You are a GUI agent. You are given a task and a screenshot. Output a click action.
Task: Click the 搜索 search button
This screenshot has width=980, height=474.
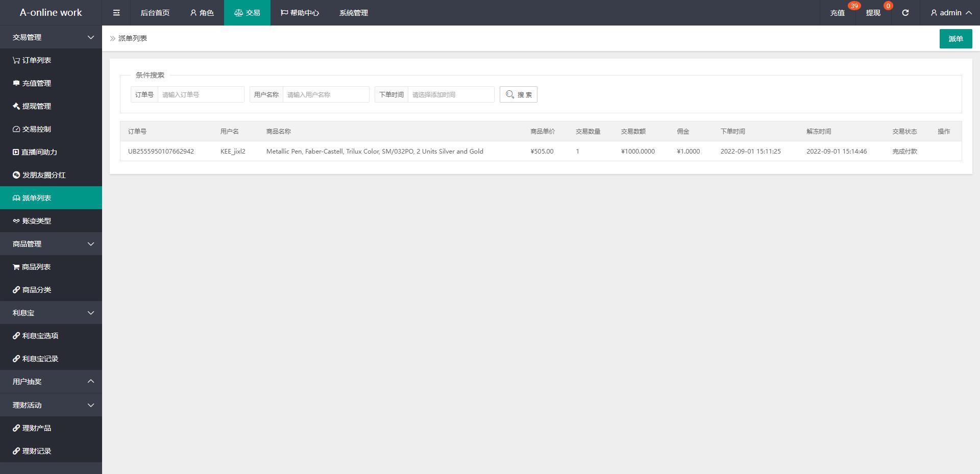click(518, 94)
